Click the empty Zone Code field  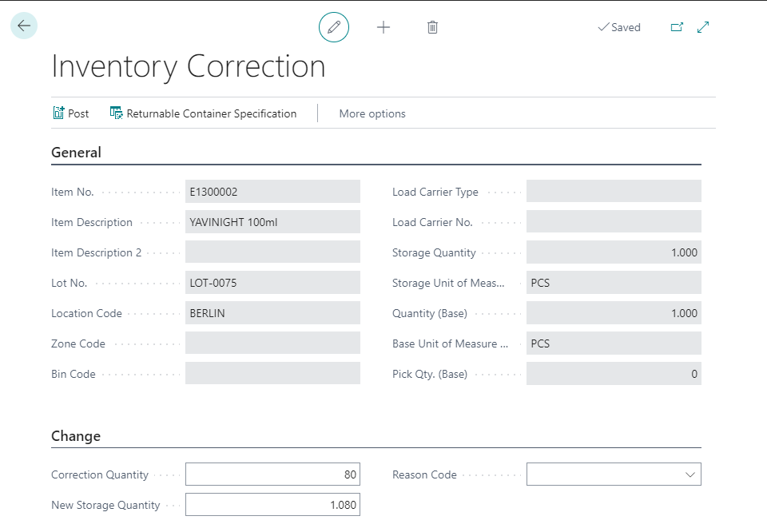point(272,343)
